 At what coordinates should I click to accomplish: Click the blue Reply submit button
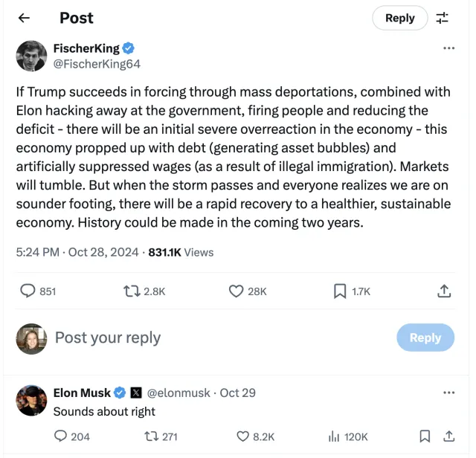[x=425, y=338]
